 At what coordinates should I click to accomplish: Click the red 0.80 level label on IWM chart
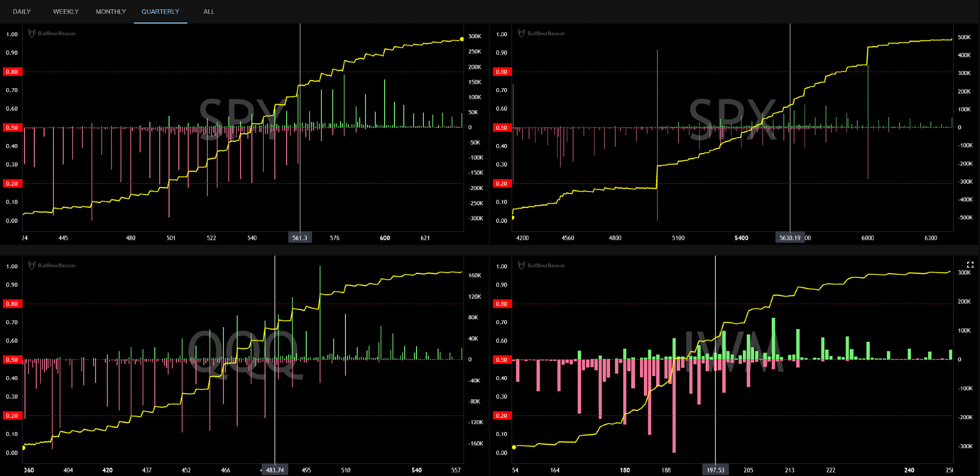coord(502,304)
